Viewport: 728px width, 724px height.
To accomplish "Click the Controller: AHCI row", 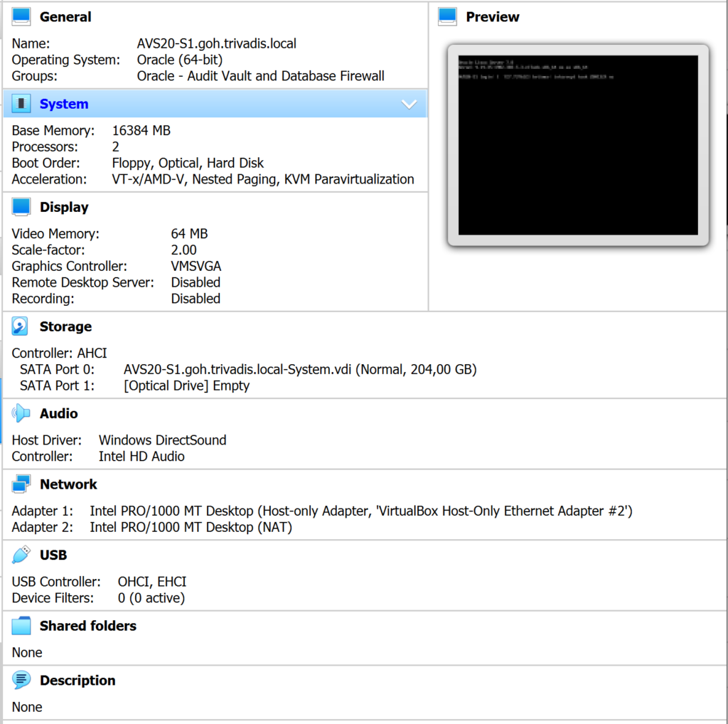I will [60, 353].
